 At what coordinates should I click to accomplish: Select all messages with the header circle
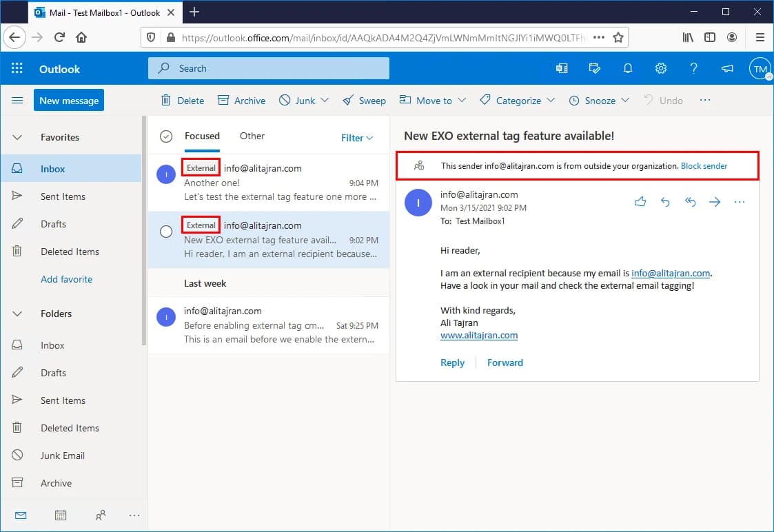(165, 136)
